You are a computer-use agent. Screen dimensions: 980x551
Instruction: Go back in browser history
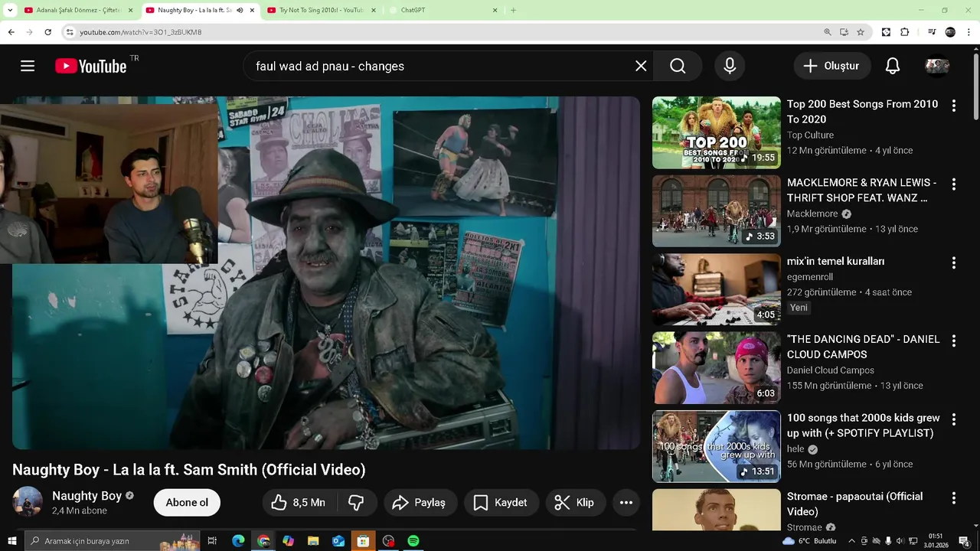[11, 32]
